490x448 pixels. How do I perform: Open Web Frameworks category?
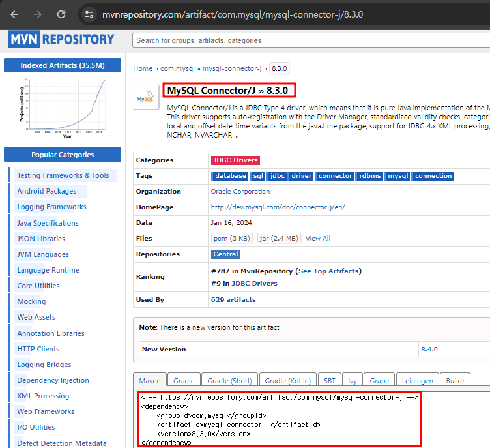pyautogui.click(x=46, y=411)
